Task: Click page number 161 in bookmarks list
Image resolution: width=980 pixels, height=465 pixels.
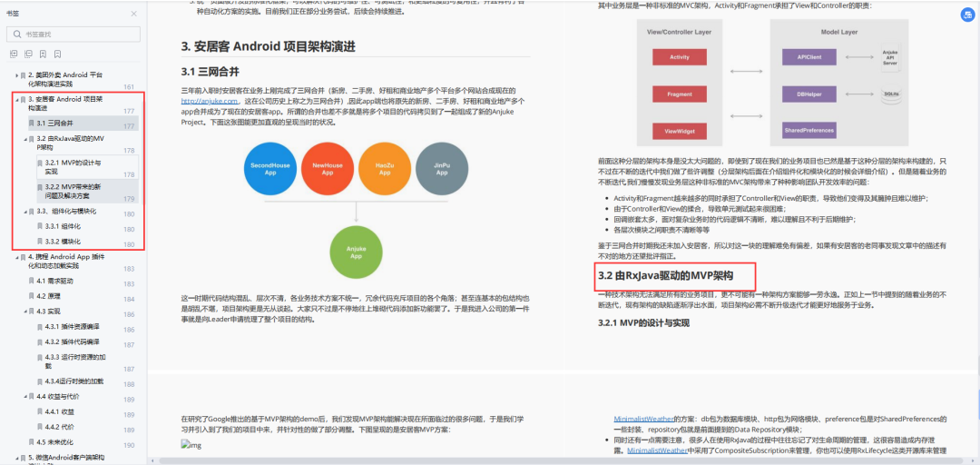Action: pos(129,87)
